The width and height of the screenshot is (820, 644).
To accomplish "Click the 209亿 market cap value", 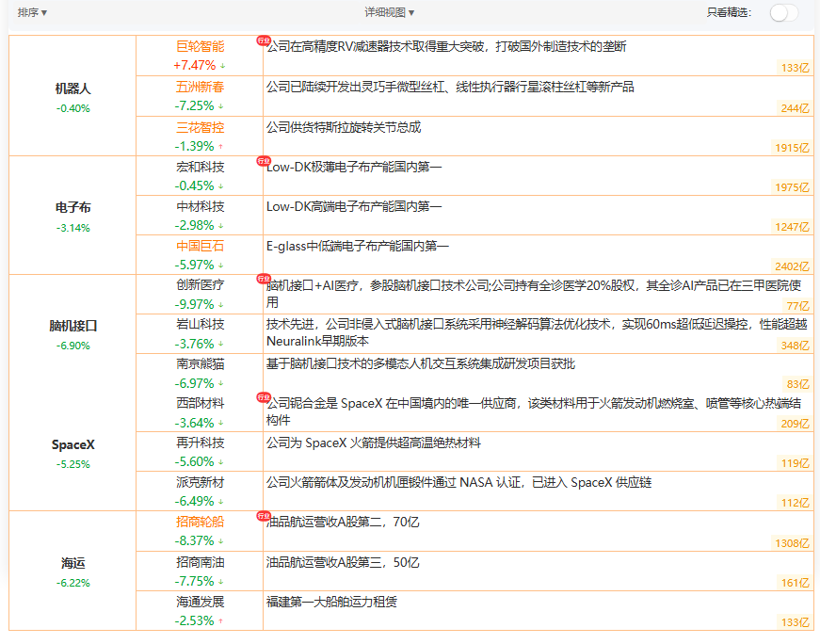I will tap(795, 424).
